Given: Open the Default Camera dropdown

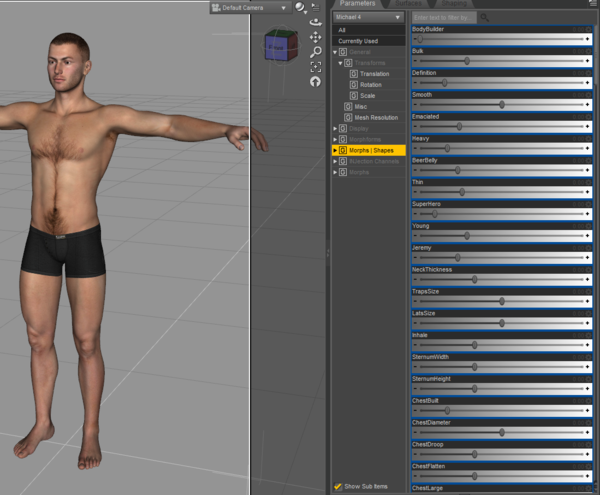Looking at the screenshot, I should pyautogui.click(x=249, y=8).
